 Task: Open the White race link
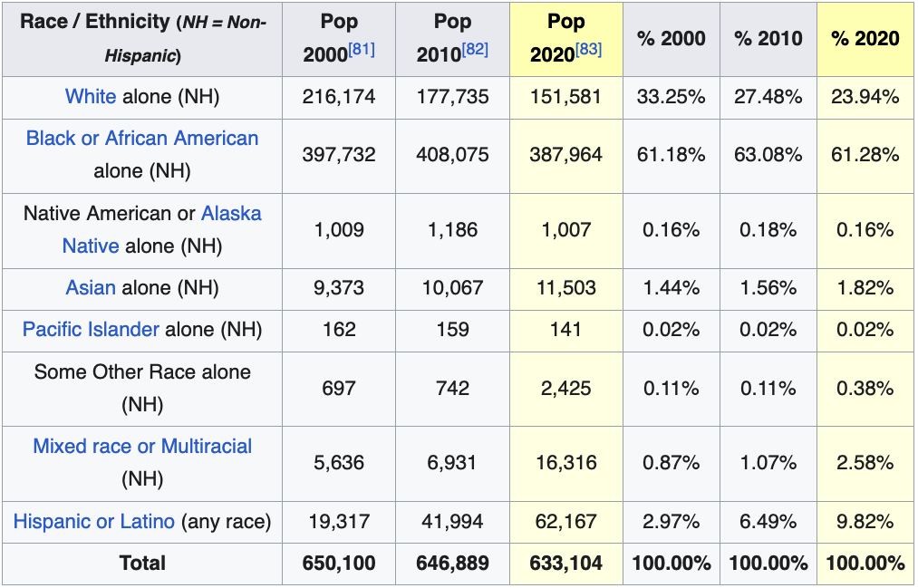(x=91, y=97)
